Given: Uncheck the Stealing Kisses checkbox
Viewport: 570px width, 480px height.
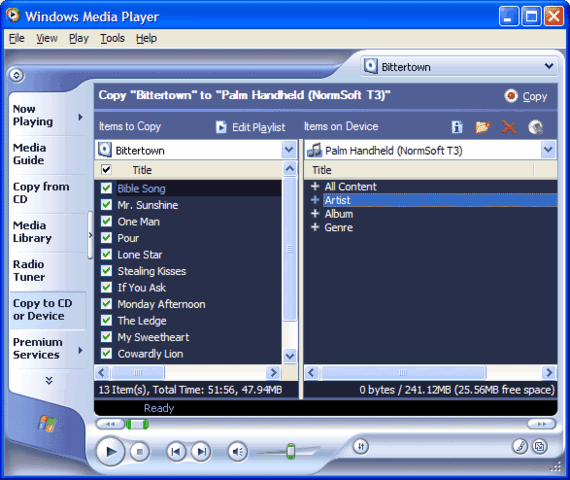Looking at the screenshot, I should pyautogui.click(x=106, y=271).
